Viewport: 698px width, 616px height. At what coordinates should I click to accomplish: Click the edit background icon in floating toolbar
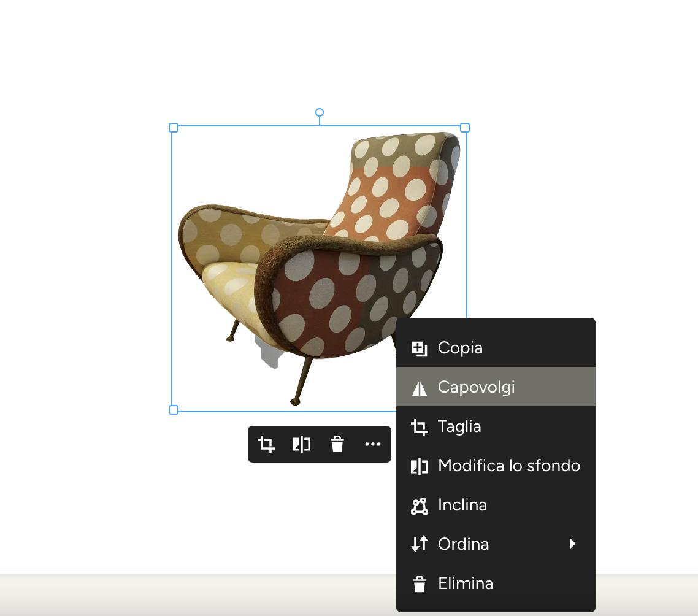point(301,444)
